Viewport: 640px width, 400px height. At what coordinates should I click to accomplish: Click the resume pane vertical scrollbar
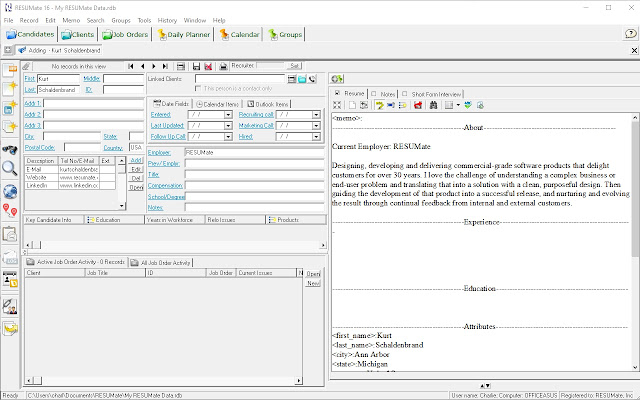click(635, 242)
